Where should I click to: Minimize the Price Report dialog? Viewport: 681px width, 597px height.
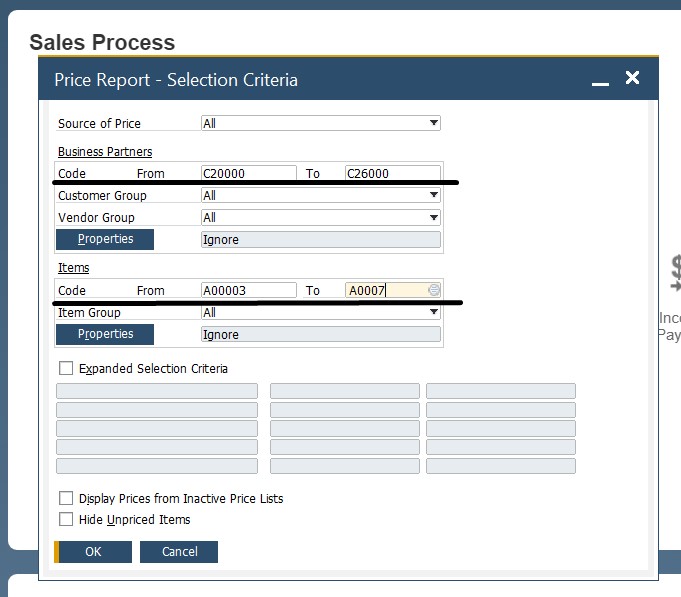[600, 80]
